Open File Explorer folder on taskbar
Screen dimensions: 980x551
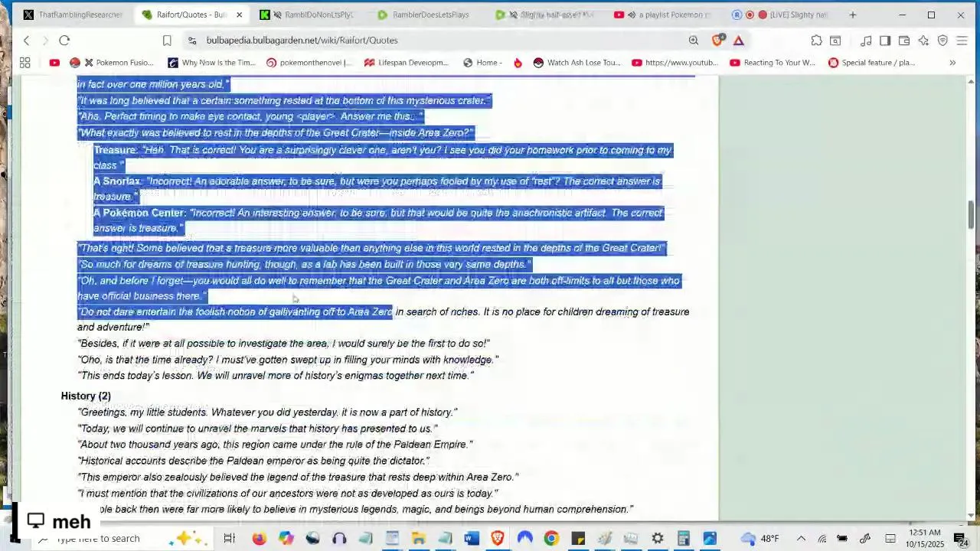coord(418,539)
